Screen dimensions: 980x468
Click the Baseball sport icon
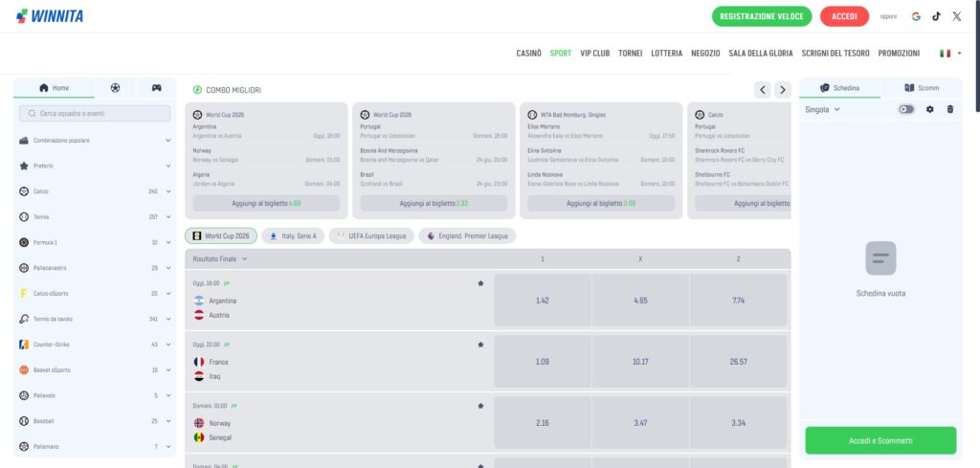(x=24, y=421)
